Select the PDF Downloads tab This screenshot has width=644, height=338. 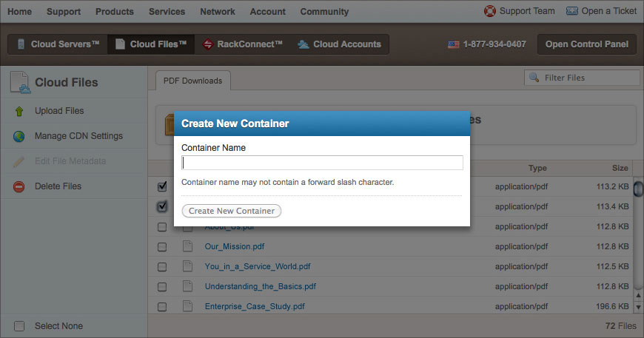click(x=193, y=81)
